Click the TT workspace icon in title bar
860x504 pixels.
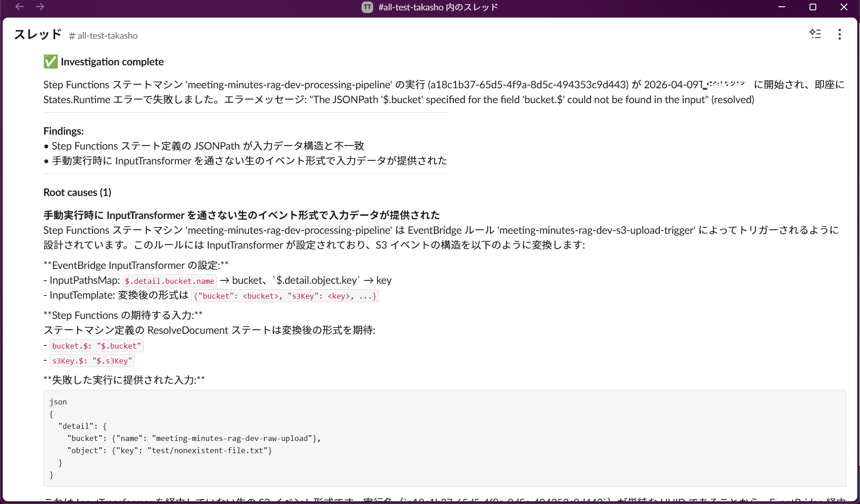[x=367, y=7]
